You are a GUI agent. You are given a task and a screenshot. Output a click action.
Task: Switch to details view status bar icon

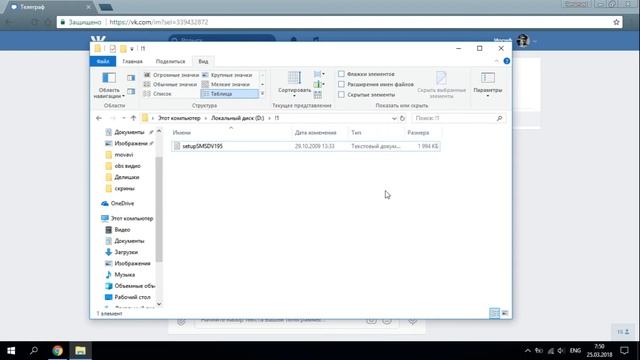(x=494, y=313)
